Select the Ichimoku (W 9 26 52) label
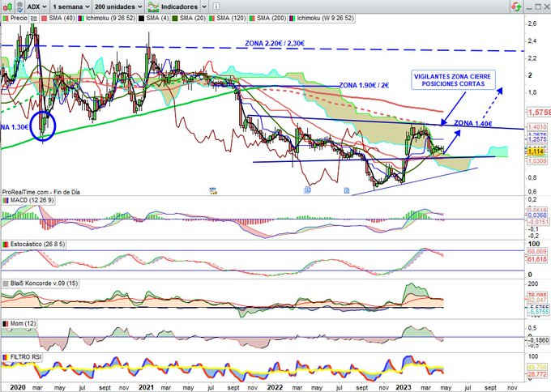Screen dimensions: 551x392 (x=325, y=18)
